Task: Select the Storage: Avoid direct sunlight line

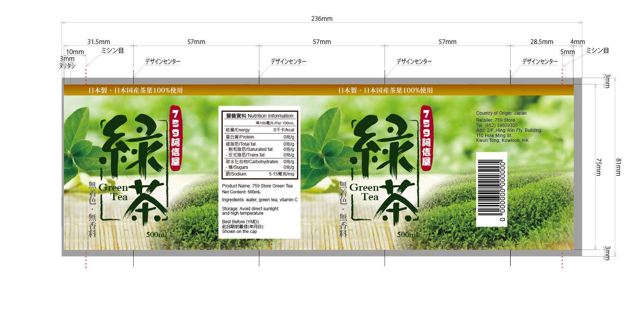Action: tap(250, 209)
